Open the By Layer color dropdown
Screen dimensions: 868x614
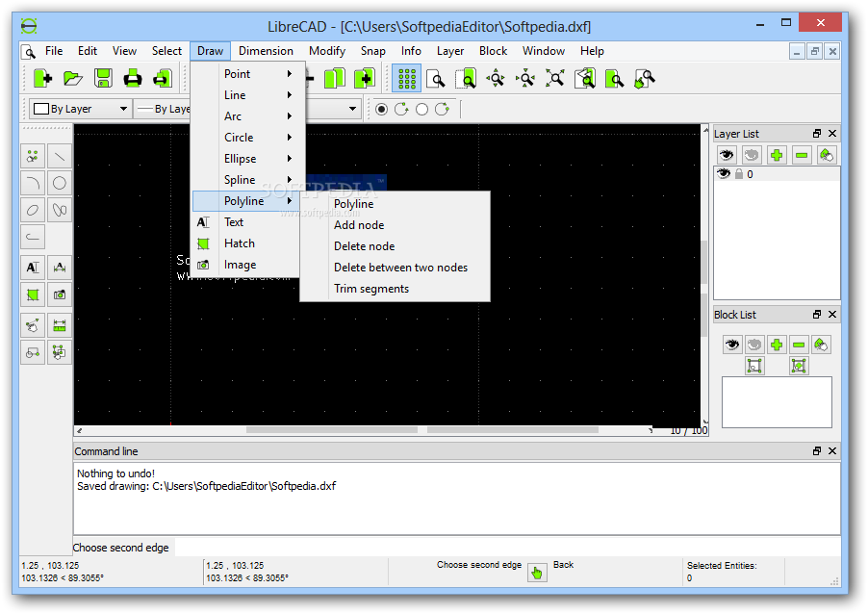[80, 109]
